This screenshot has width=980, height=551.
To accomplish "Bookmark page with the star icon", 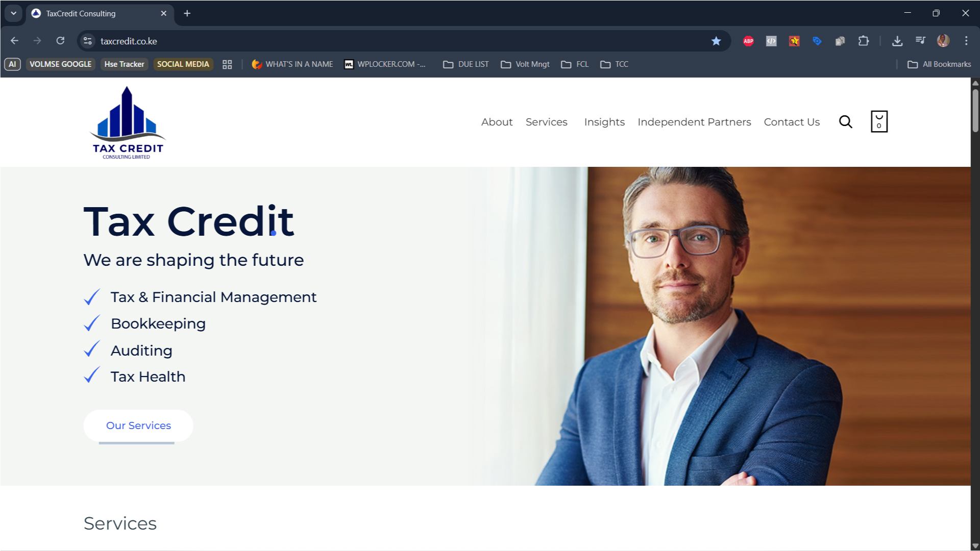I will [716, 41].
